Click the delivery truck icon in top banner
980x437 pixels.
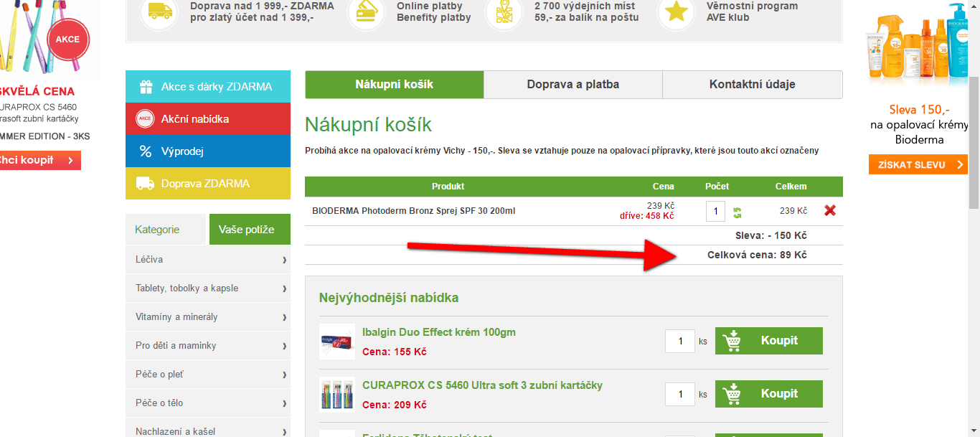pyautogui.click(x=159, y=11)
